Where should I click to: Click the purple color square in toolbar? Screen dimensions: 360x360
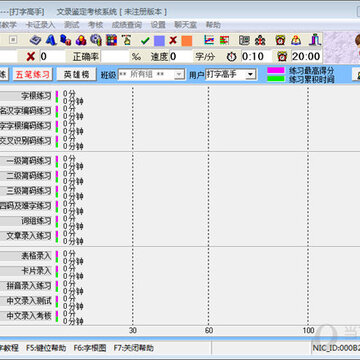(159, 41)
